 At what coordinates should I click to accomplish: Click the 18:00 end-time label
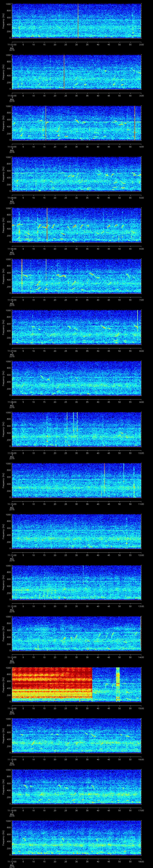point(141,861)
